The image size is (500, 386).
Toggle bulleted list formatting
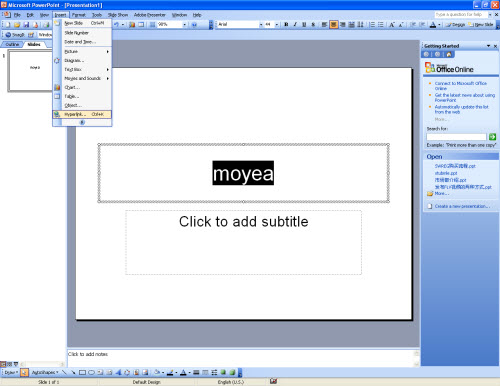pyautogui.click(x=381, y=24)
